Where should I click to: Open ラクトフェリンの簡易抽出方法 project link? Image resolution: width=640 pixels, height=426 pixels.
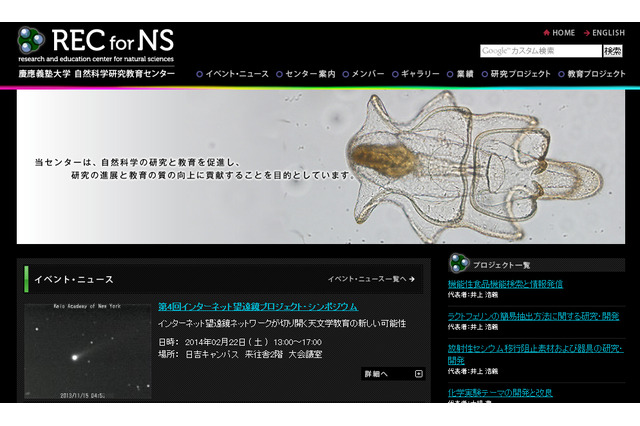coord(533,316)
